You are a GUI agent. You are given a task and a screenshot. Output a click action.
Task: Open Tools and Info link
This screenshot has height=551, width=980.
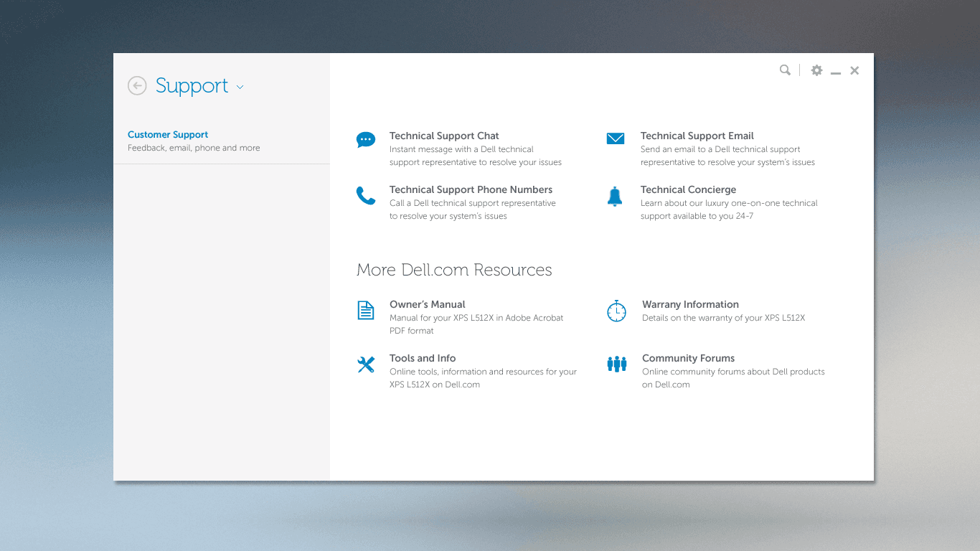(x=423, y=358)
